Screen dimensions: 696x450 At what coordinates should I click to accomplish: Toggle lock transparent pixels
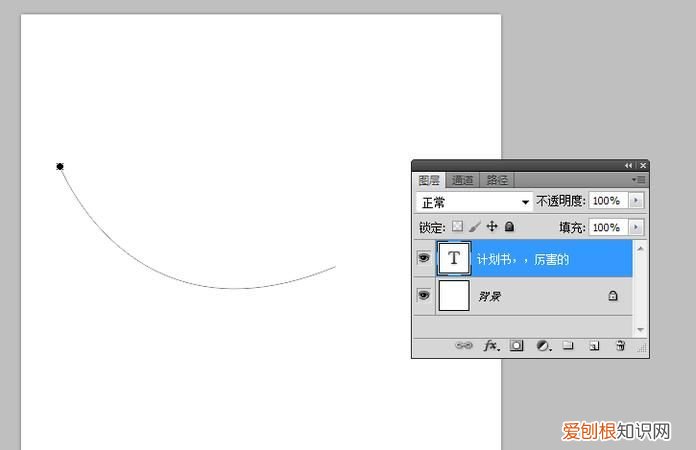pos(458,228)
